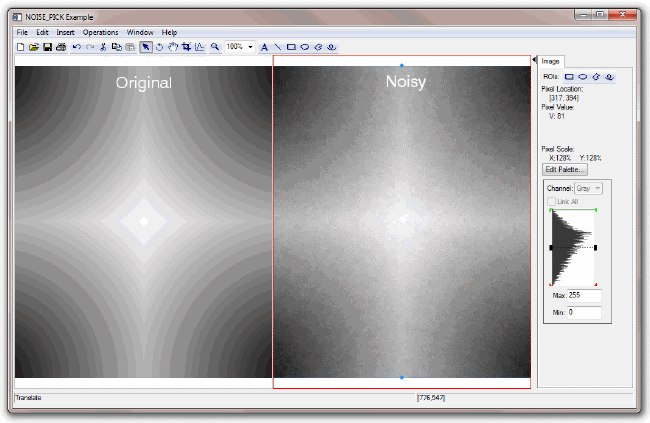650x423 pixels.
Task: Open the File menu
Action: click(22, 32)
